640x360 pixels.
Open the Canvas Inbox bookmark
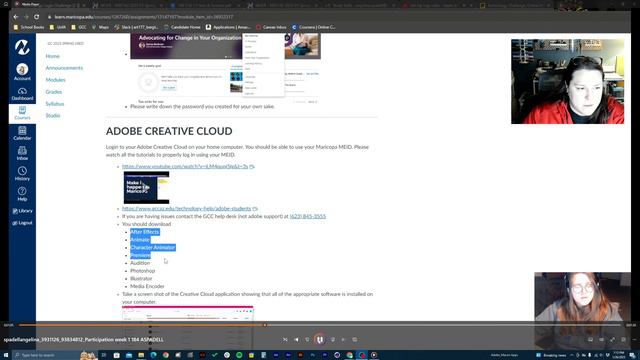coord(271,27)
